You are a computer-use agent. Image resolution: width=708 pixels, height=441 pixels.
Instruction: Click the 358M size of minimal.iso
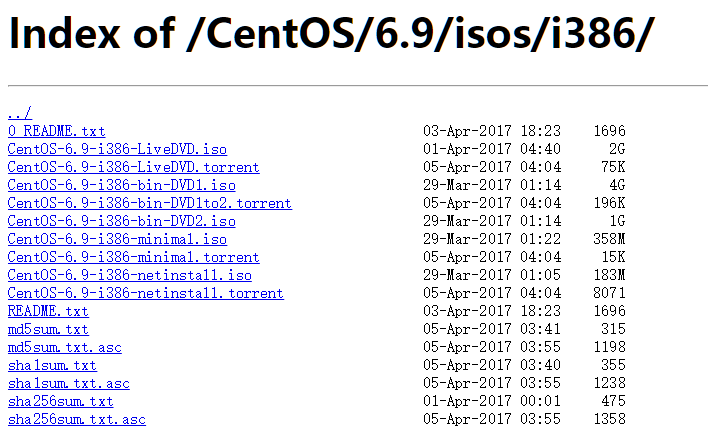click(x=609, y=239)
